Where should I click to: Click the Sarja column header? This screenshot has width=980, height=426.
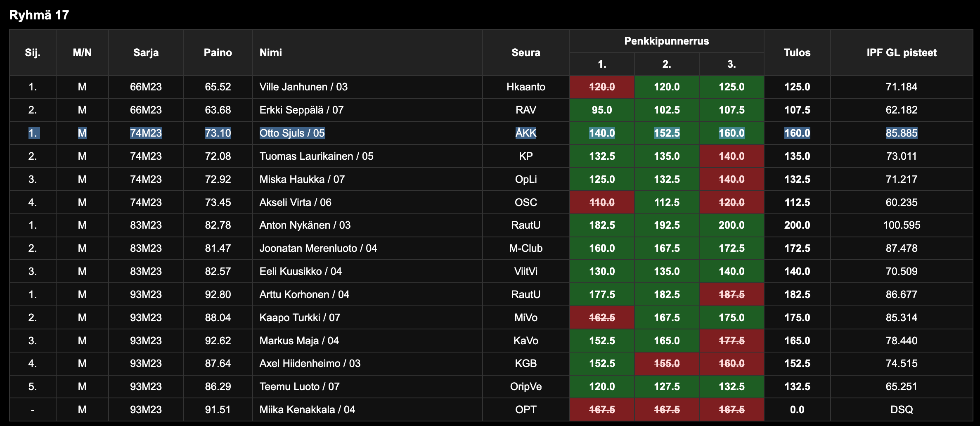coord(146,52)
